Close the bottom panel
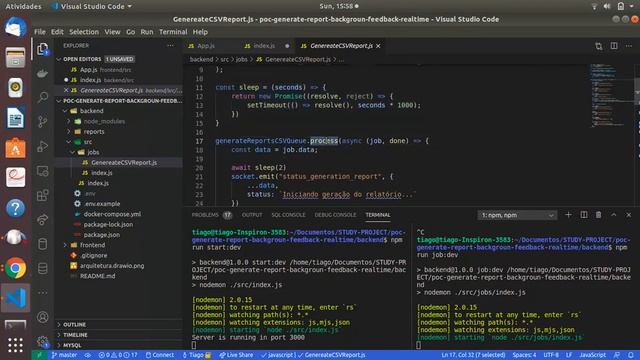640x360 pixels. 629,215
